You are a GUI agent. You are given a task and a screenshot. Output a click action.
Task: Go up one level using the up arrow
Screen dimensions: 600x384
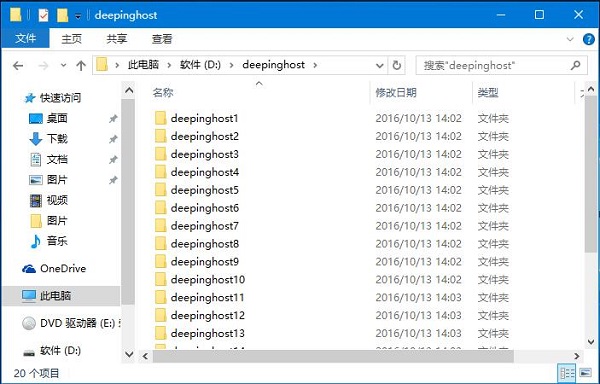click(x=81, y=66)
